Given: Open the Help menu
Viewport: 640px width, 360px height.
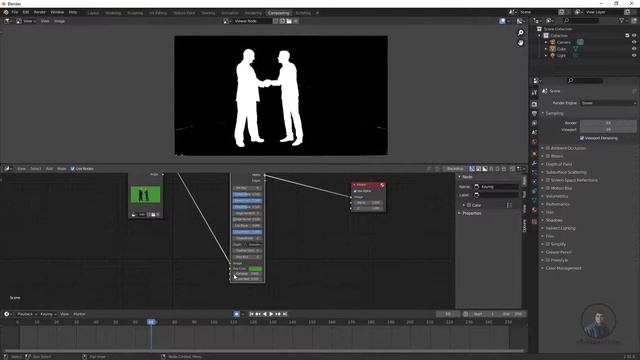Looking at the screenshot, I should pyautogui.click(x=73, y=12).
